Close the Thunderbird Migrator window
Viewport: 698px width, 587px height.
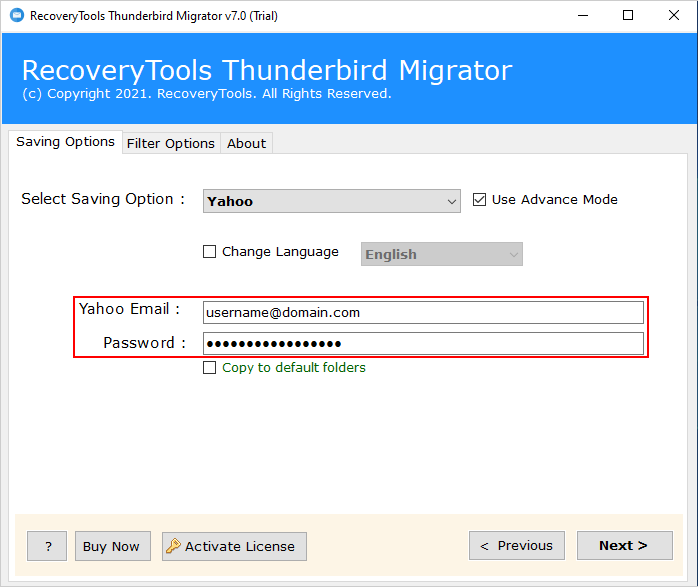coord(674,16)
